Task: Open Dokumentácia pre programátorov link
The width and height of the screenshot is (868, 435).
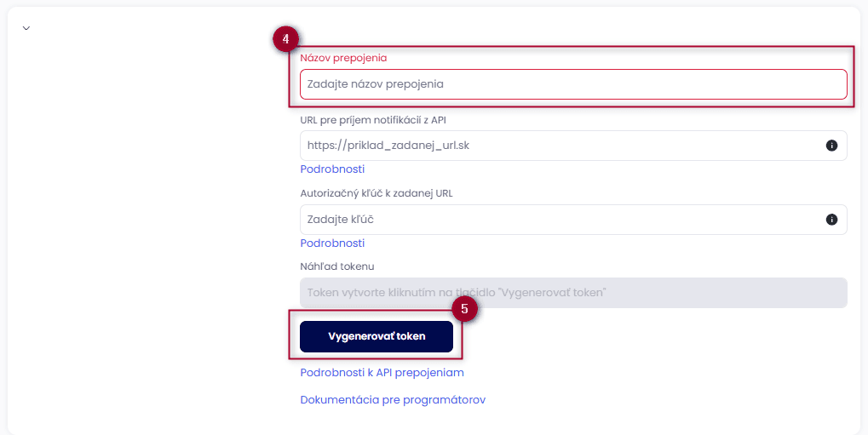Action: coord(393,400)
